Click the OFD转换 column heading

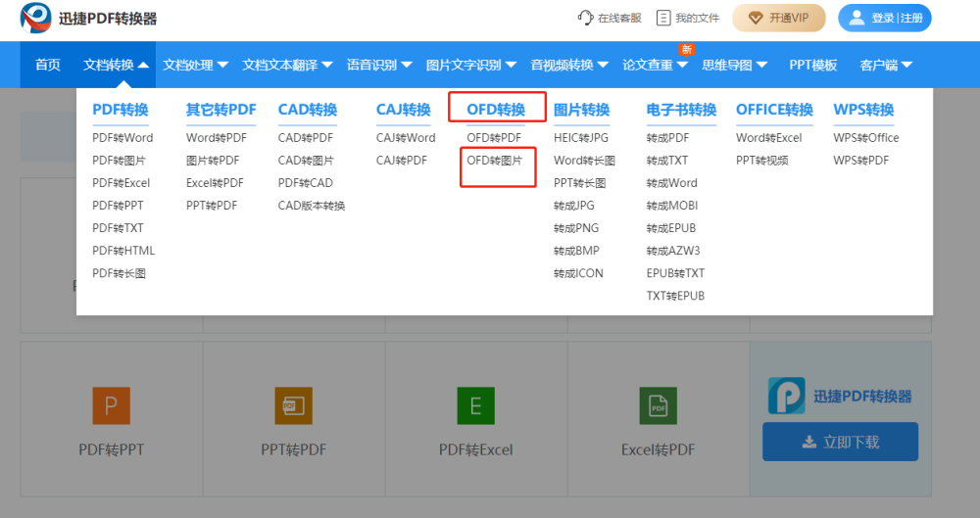[x=496, y=110]
